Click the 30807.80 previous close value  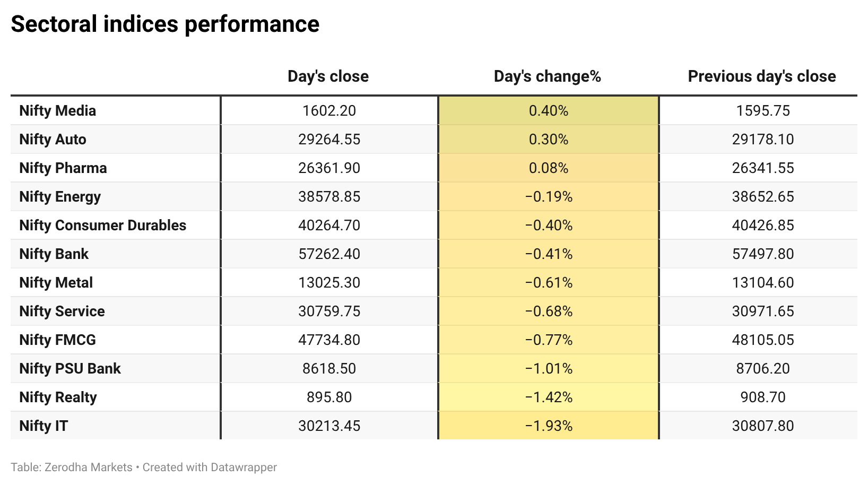[x=763, y=426]
